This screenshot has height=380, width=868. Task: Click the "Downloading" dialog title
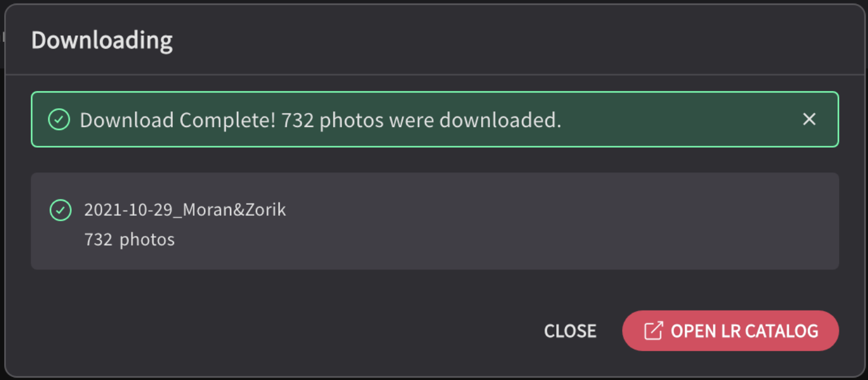pos(102,40)
